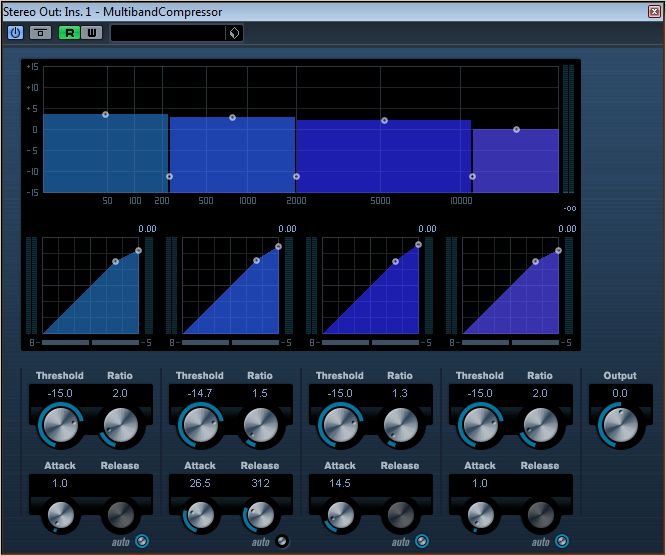Click band 3 Ratio knob
The height and width of the screenshot is (556, 666).
[x=401, y=425]
